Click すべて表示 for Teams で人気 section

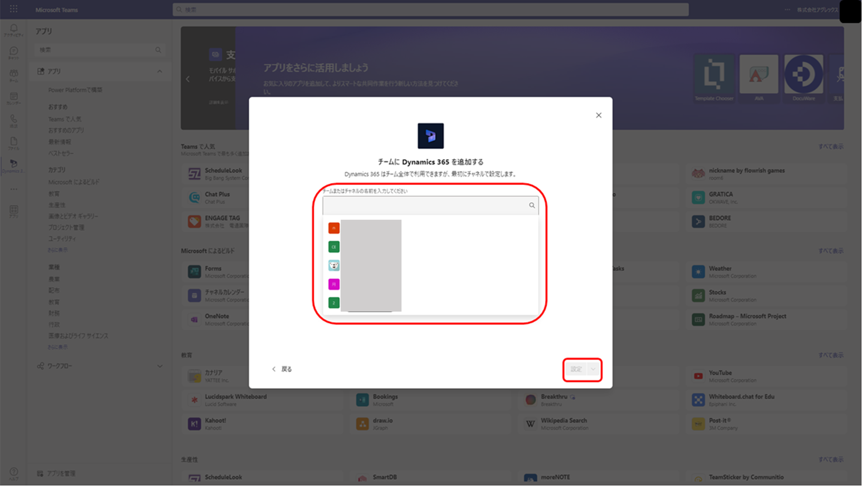(831, 147)
